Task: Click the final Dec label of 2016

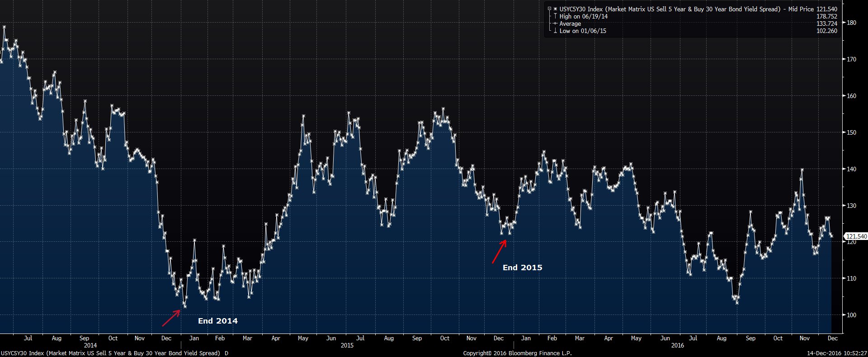Action: point(833,338)
